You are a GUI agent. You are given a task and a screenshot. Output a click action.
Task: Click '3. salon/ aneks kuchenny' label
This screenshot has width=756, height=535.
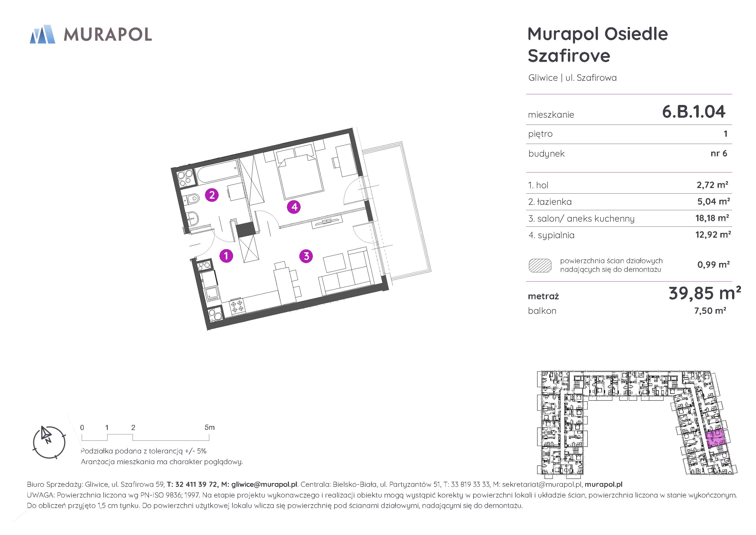pyautogui.click(x=581, y=219)
